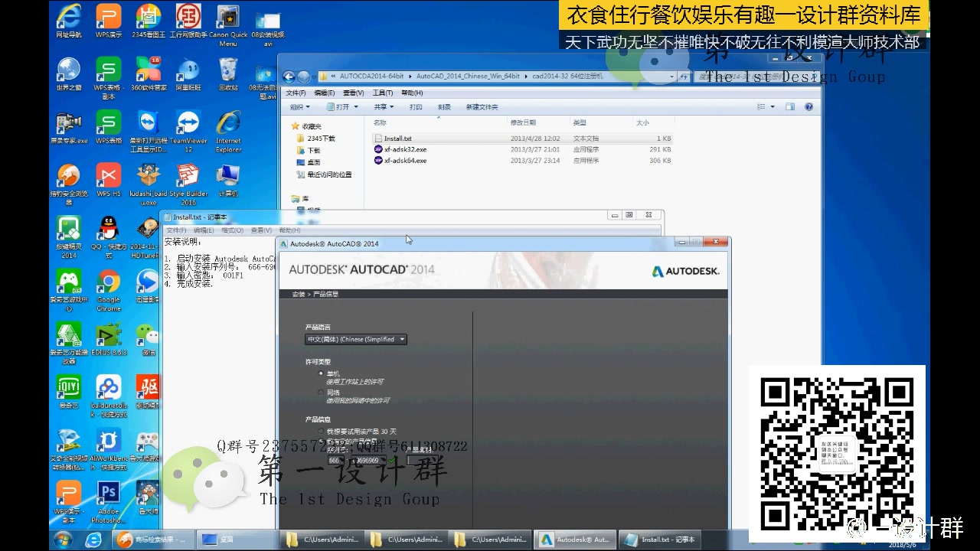Screen dimensions: 980x551
Task: Open the Adobe Photoshop desktop icon
Action: (x=109, y=502)
